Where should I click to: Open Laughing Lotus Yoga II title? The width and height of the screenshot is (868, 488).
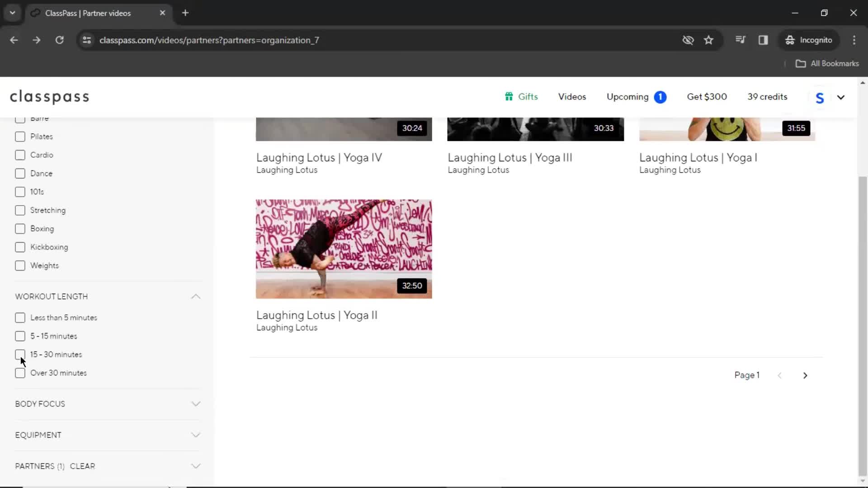click(x=317, y=315)
